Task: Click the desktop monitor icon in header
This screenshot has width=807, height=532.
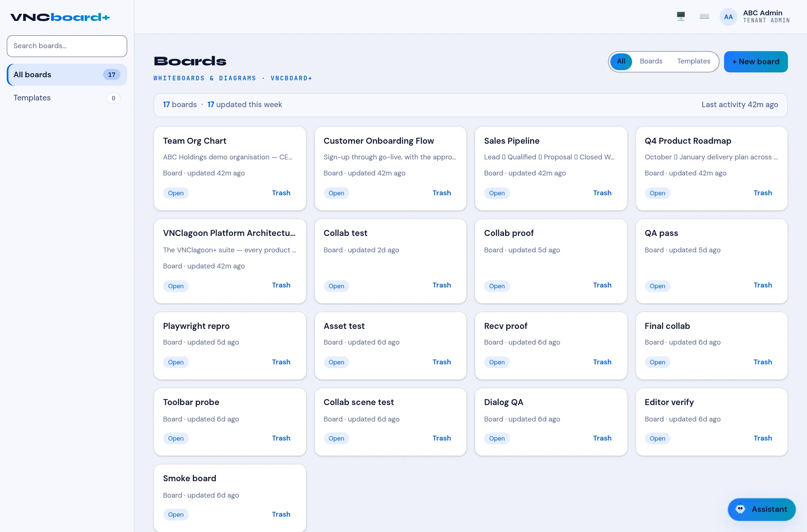Action: pos(681,16)
